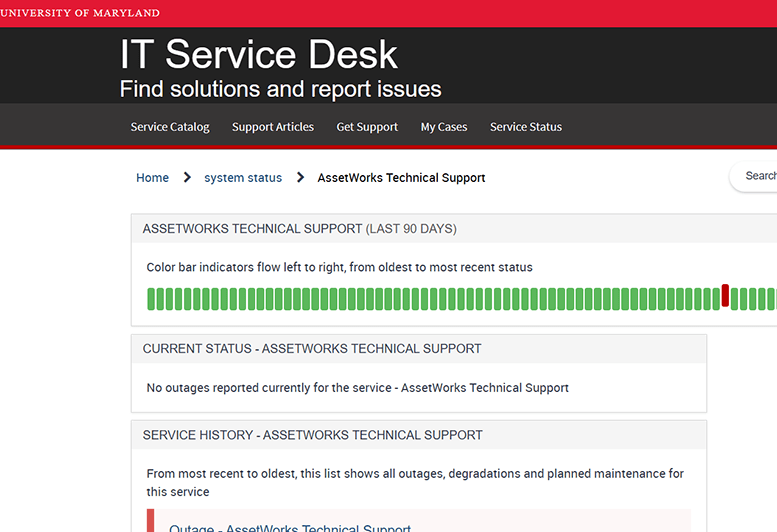Click the Current Status panel heading
777x532 pixels.
[312, 348]
